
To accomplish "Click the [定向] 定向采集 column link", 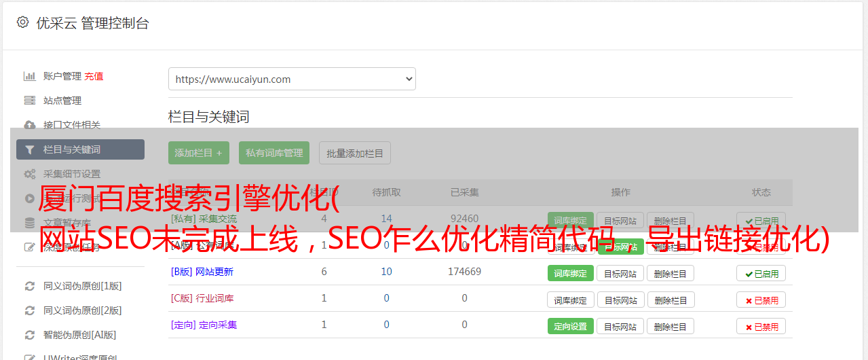I will [x=204, y=325].
